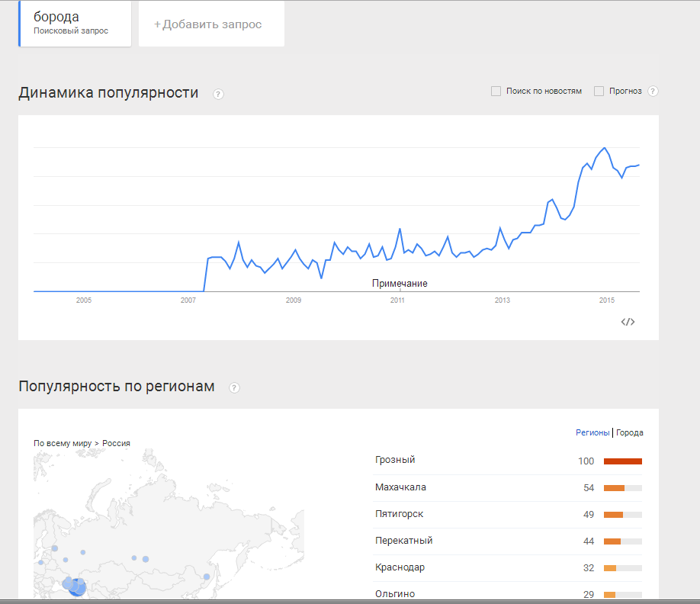Image resolution: width=700 pixels, height=604 pixels.
Task: Click the Краснодар list entry
Action: coord(400,567)
